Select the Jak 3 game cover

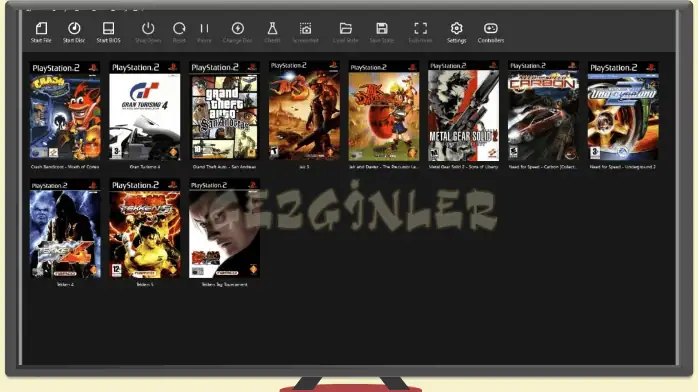pyautogui.click(x=304, y=110)
